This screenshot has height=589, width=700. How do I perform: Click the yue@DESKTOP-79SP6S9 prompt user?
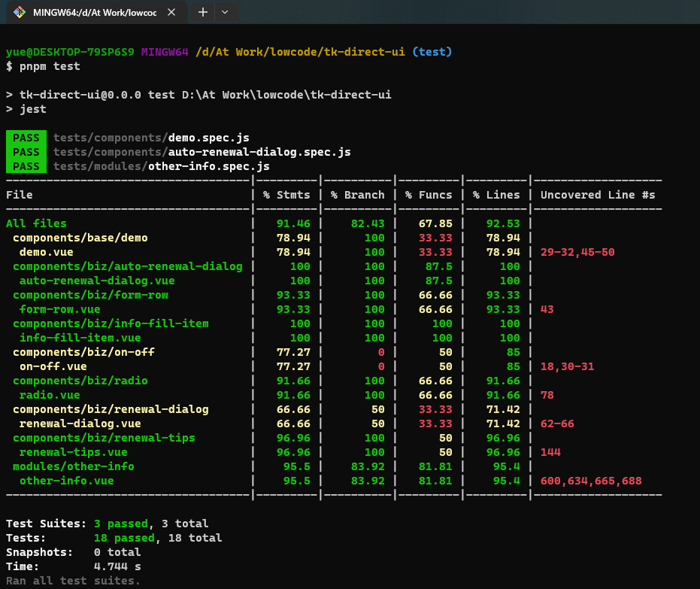coord(70,52)
